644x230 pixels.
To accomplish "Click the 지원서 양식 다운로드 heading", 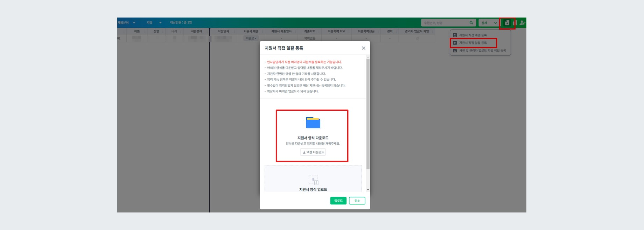I will click(x=313, y=138).
